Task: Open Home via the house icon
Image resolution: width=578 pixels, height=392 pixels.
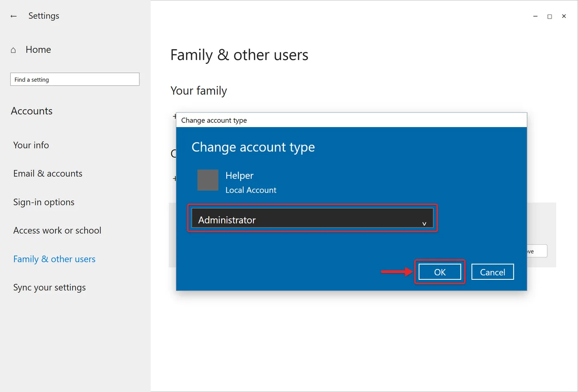Action: [13, 50]
